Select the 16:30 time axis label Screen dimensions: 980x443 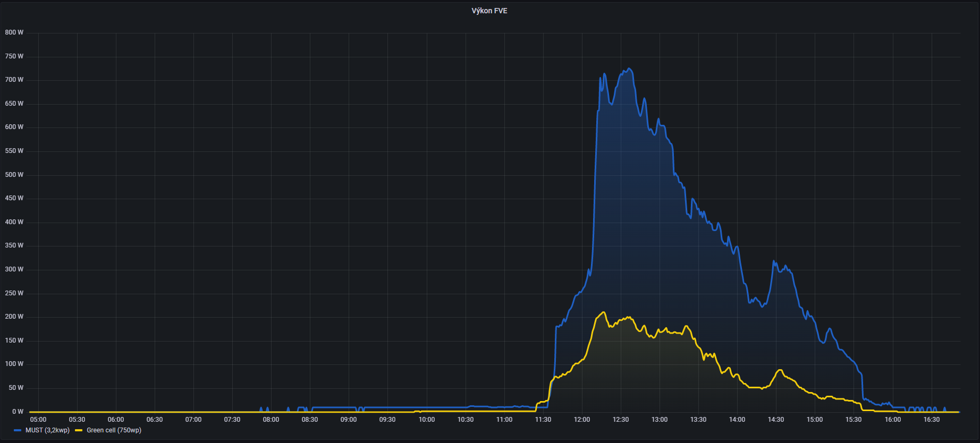tap(932, 420)
